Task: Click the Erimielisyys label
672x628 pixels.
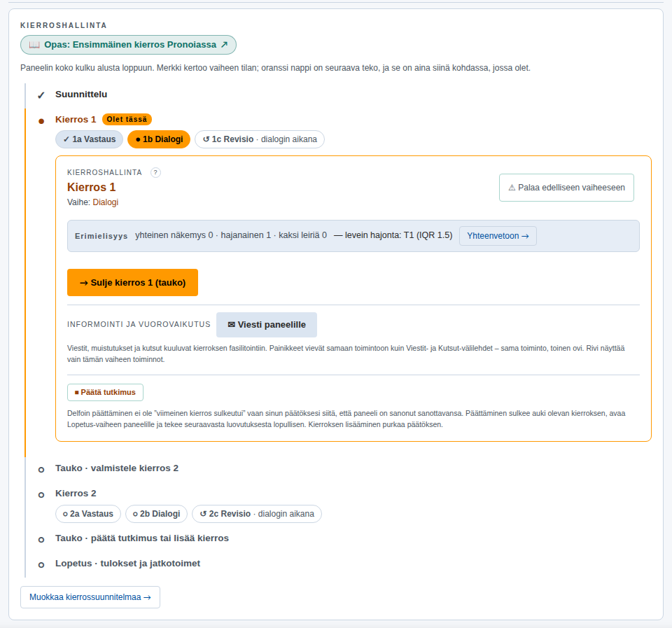Action: 101,236
